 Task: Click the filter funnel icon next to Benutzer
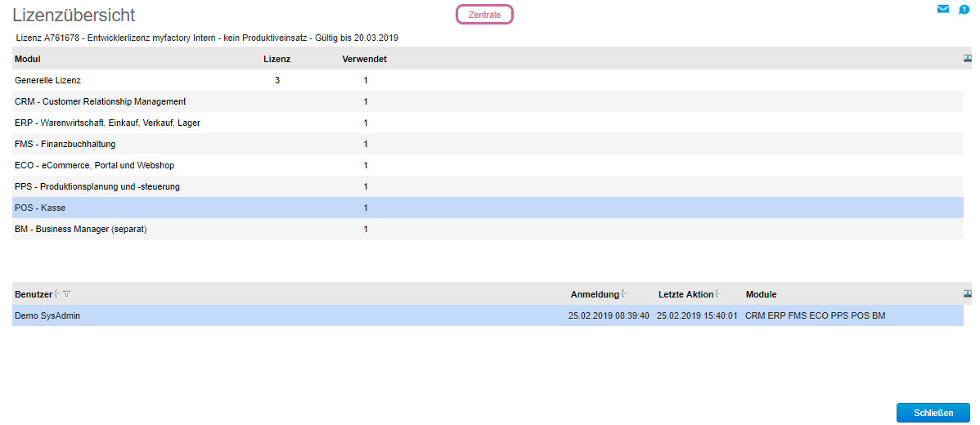pyautogui.click(x=67, y=294)
